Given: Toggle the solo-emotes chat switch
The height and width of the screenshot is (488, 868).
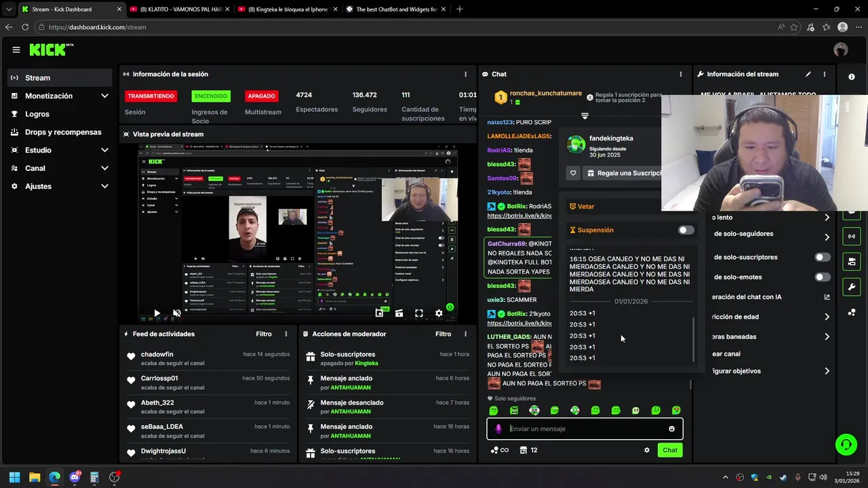Looking at the screenshot, I should tap(823, 277).
